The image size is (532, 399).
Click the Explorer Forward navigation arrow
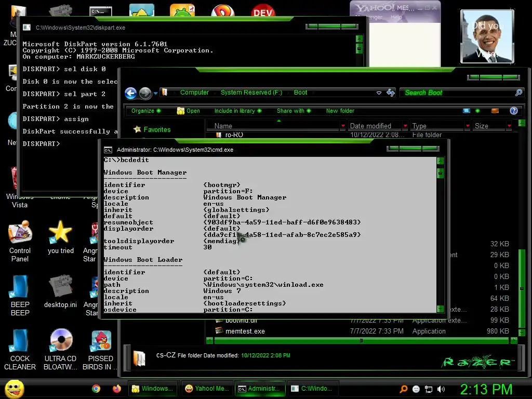[145, 93]
